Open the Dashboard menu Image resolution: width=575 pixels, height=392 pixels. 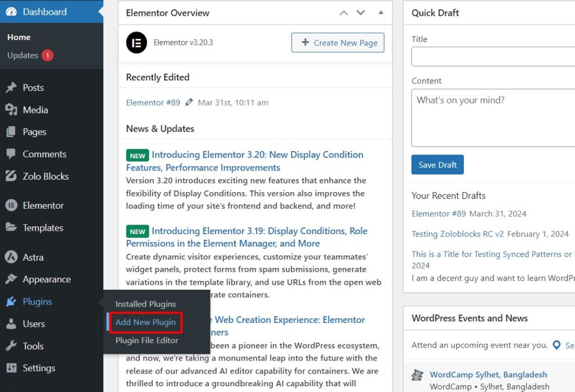52,12
